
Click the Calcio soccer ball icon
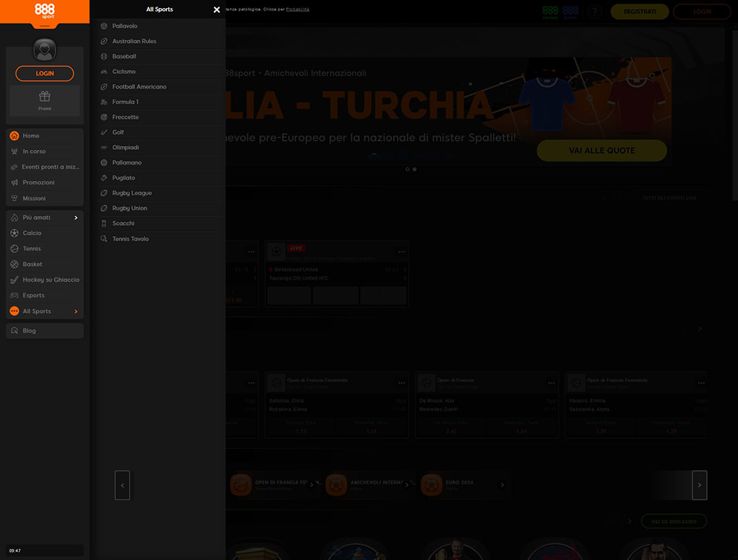pos(14,233)
